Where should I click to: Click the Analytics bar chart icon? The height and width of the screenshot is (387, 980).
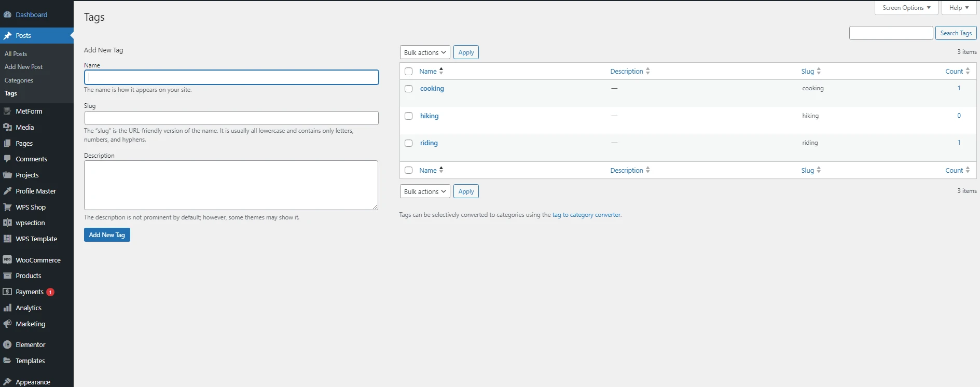7,308
